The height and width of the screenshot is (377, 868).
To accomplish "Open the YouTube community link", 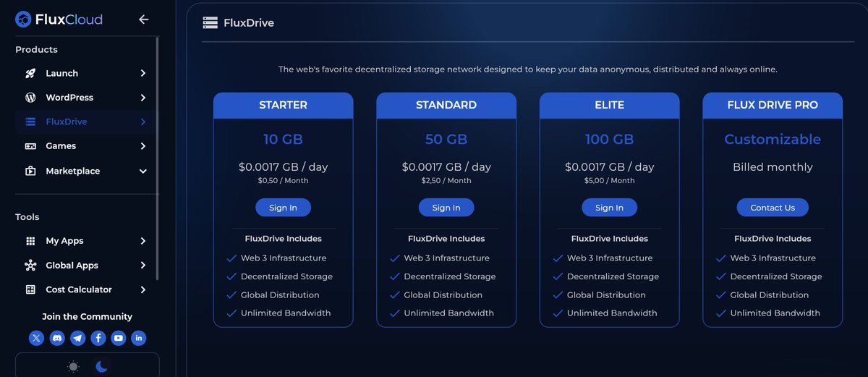I will point(118,338).
